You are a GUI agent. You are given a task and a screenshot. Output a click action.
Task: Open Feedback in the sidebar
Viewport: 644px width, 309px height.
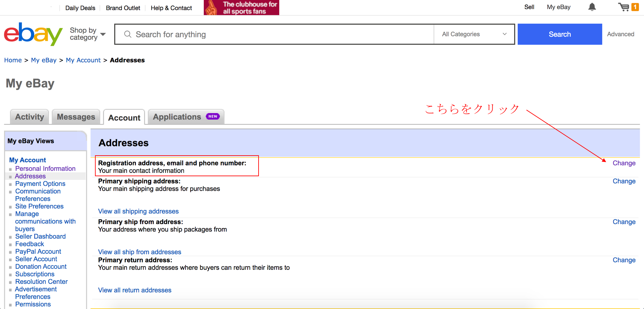click(x=30, y=244)
